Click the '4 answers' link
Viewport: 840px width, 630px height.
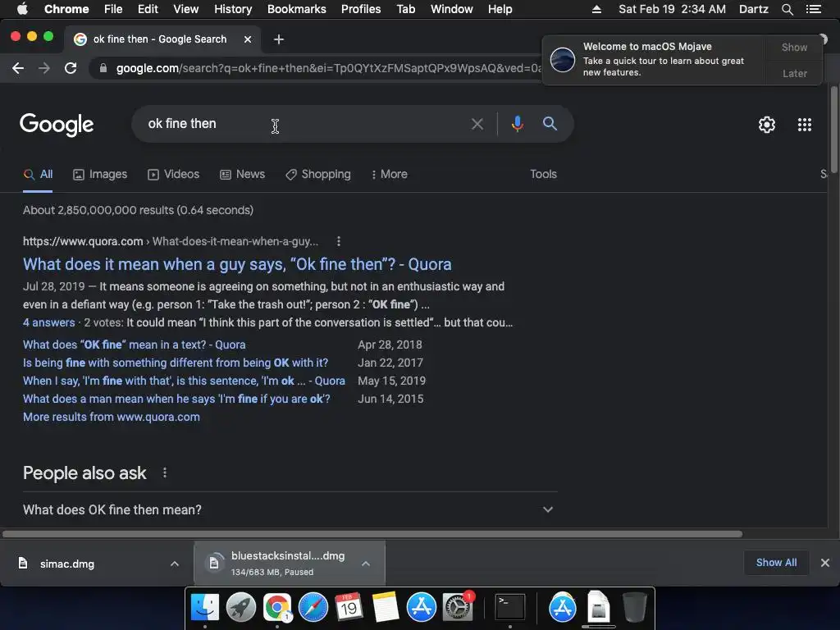(x=48, y=322)
